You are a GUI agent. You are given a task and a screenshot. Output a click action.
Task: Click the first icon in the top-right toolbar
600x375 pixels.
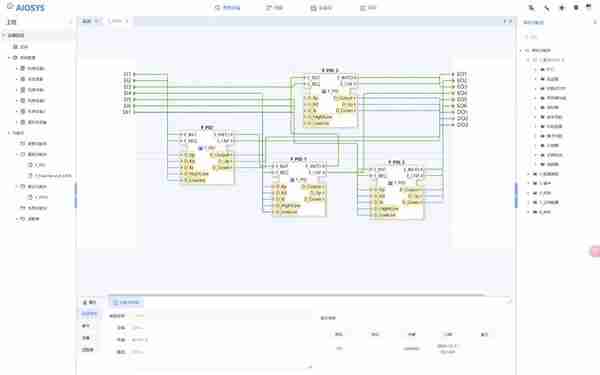tap(531, 8)
